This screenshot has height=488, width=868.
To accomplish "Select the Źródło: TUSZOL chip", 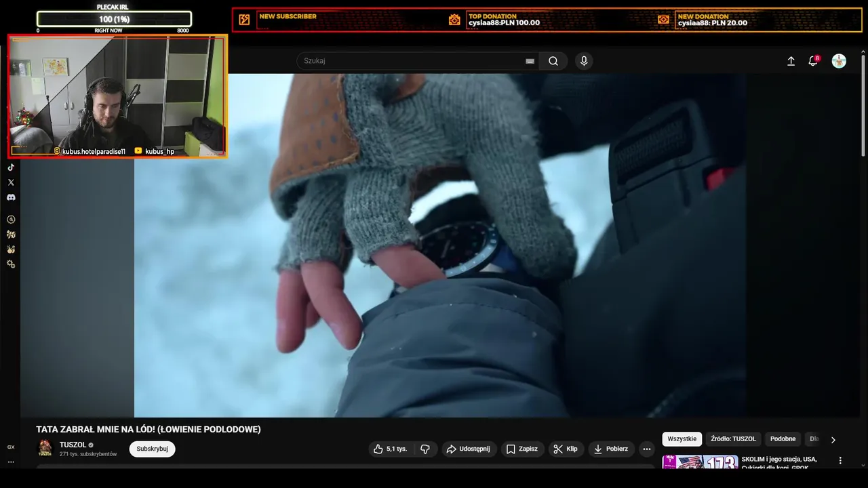I will click(733, 439).
